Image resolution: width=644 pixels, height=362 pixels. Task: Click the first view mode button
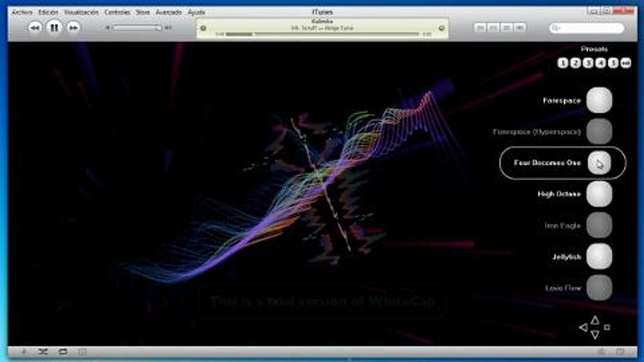coord(480,28)
